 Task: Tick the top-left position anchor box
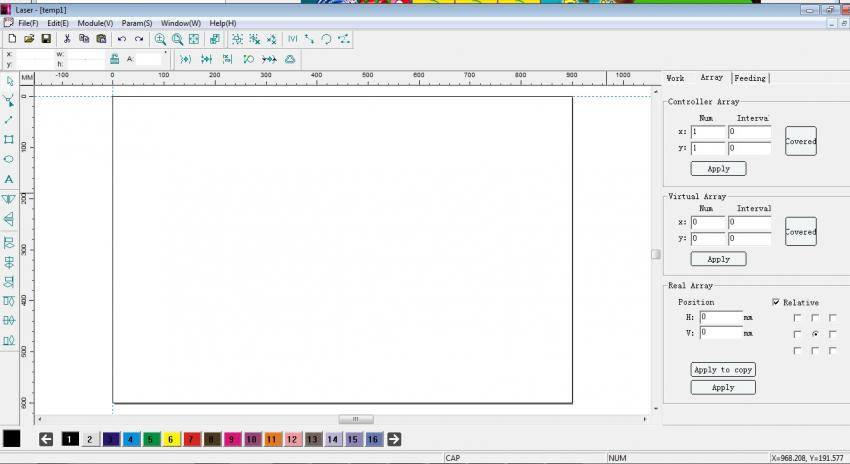[x=797, y=317]
